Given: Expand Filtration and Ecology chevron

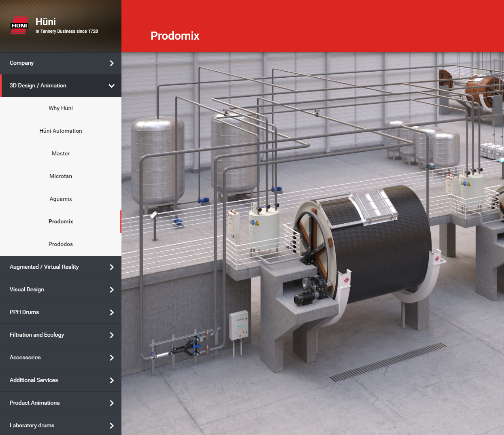Looking at the screenshot, I should coord(112,335).
